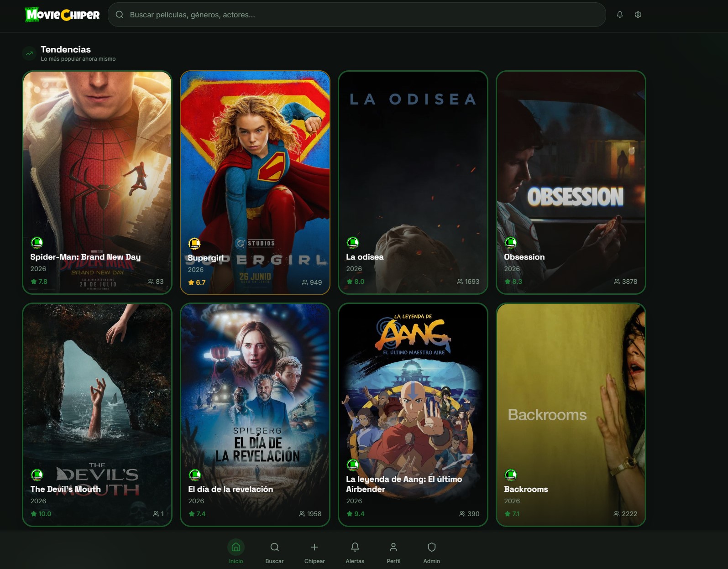Click the badge icon on Spider-Man card
This screenshot has height=569, width=728.
point(37,243)
